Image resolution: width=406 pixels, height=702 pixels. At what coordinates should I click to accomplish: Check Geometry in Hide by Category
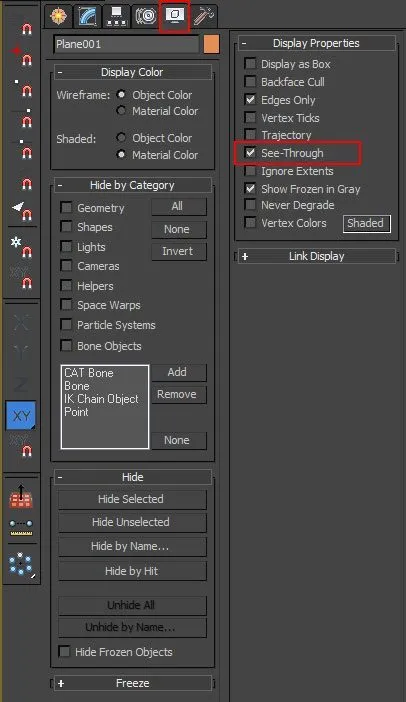[x=66, y=207]
